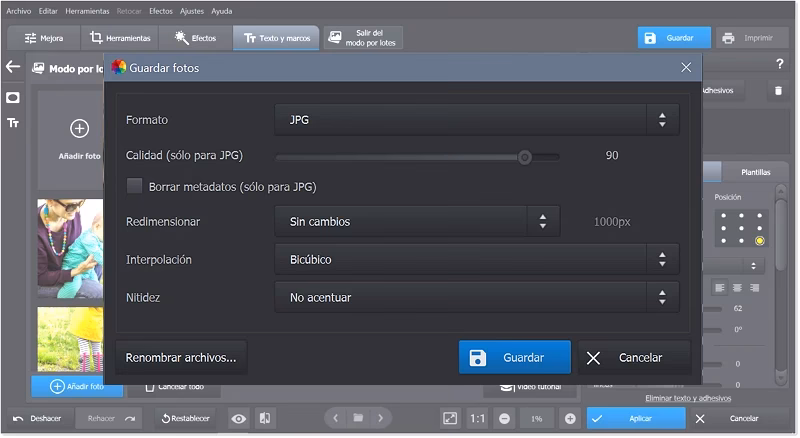
Task: Click the Renombrar archivos button
Action: click(x=181, y=357)
